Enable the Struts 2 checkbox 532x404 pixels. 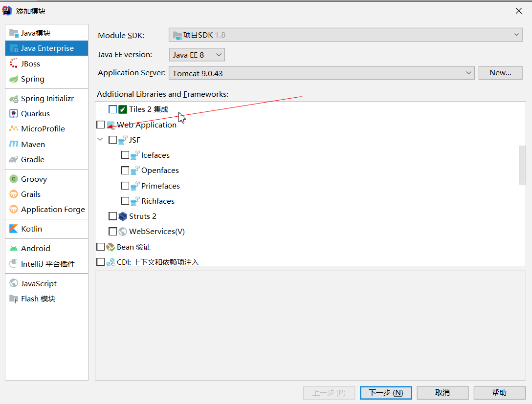[112, 216]
